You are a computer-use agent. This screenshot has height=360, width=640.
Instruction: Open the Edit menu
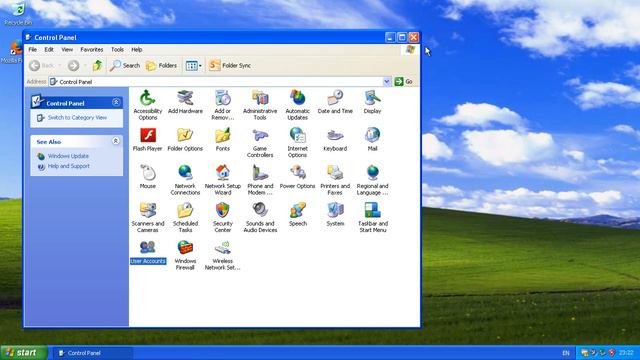(49, 49)
